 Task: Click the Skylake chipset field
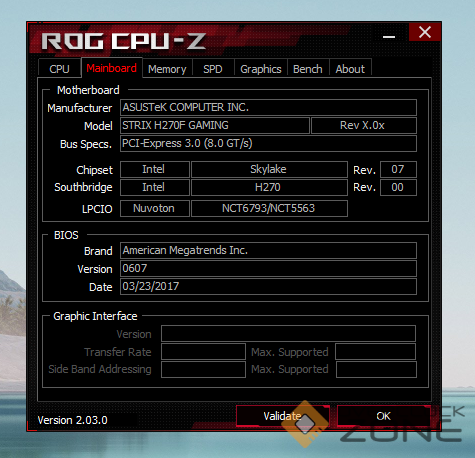pyautogui.click(x=269, y=169)
